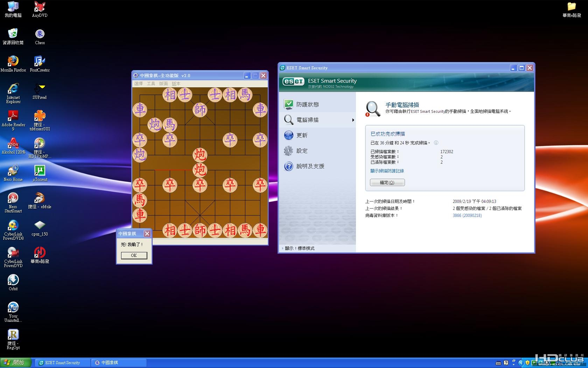This screenshot has height=368, width=588.
Task: Open the 工具 menu in chess window
Action: pos(151,84)
